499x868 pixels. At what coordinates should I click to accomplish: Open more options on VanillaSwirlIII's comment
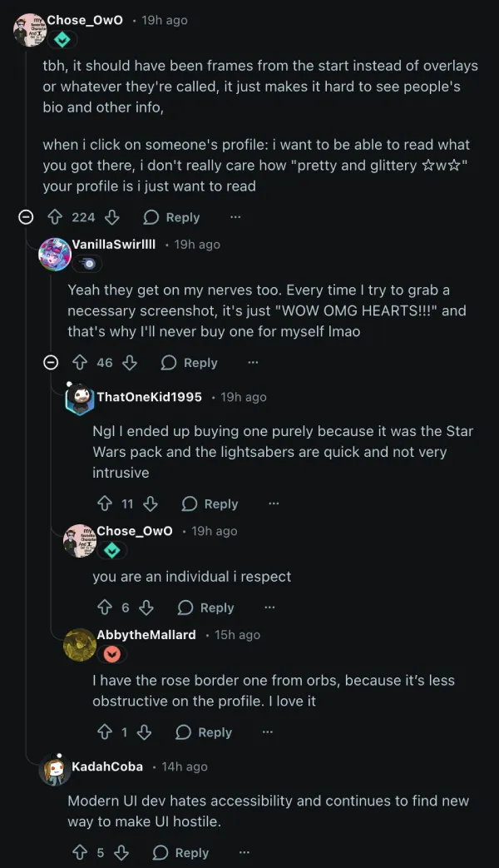253,363
